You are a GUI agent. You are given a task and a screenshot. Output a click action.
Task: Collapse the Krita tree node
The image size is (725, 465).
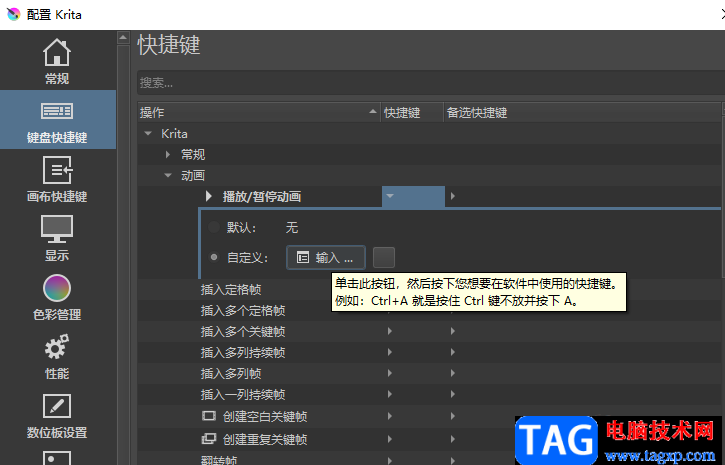148,134
